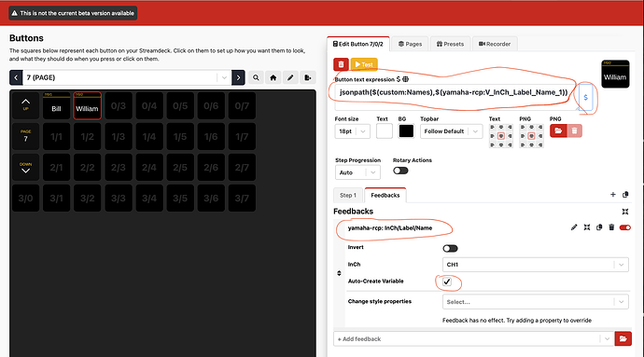Click the black BG color swatch
644x357 pixels.
406,131
